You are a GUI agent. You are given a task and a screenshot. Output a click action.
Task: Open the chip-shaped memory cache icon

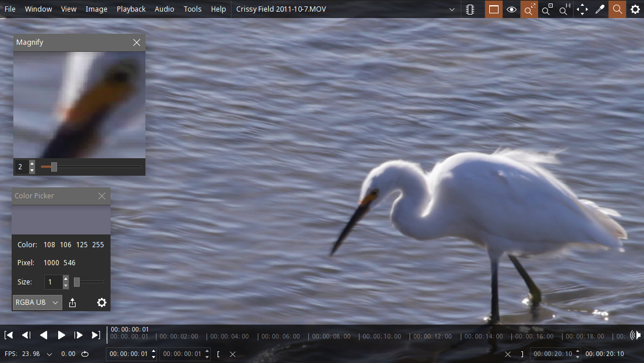(x=470, y=9)
